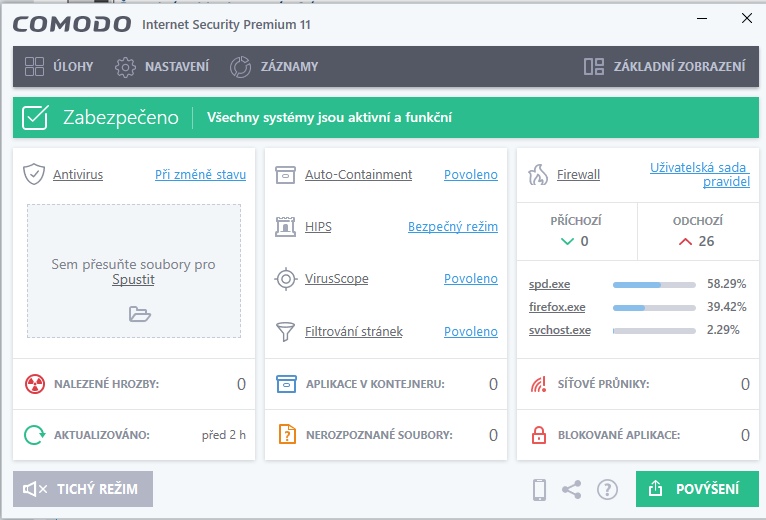Open the Firewall Uživatelská sada pravidel dropdown
The width and height of the screenshot is (766, 520).
tap(699, 175)
